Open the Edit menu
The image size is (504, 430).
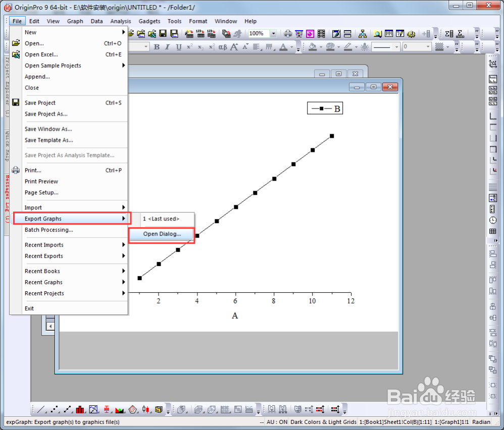[34, 21]
